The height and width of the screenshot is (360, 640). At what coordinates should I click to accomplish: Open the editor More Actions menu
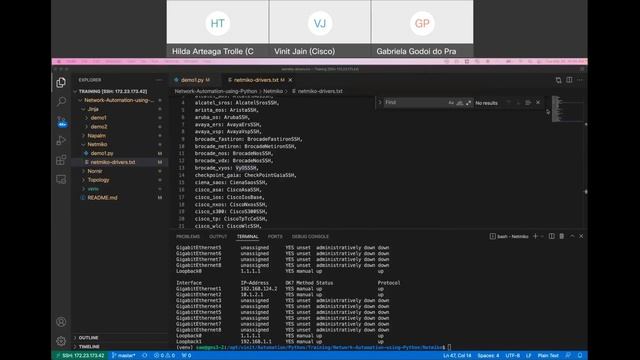click(580, 80)
